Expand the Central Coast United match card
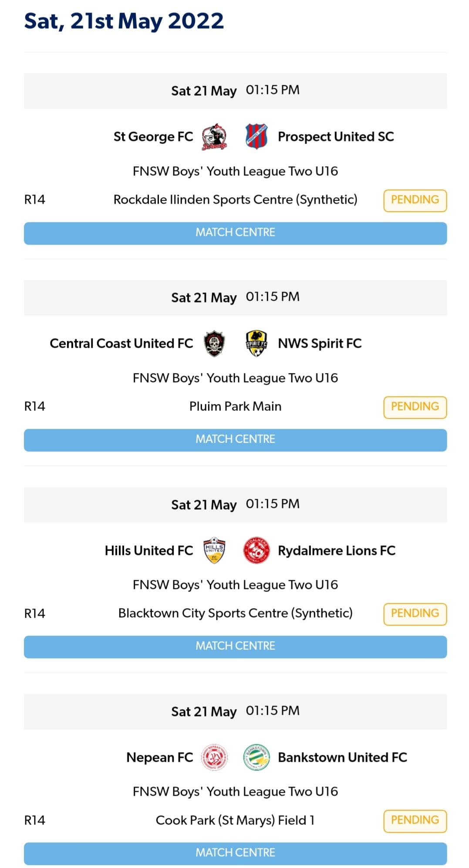This screenshot has height=868, width=469. pyautogui.click(x=234, y=298)
